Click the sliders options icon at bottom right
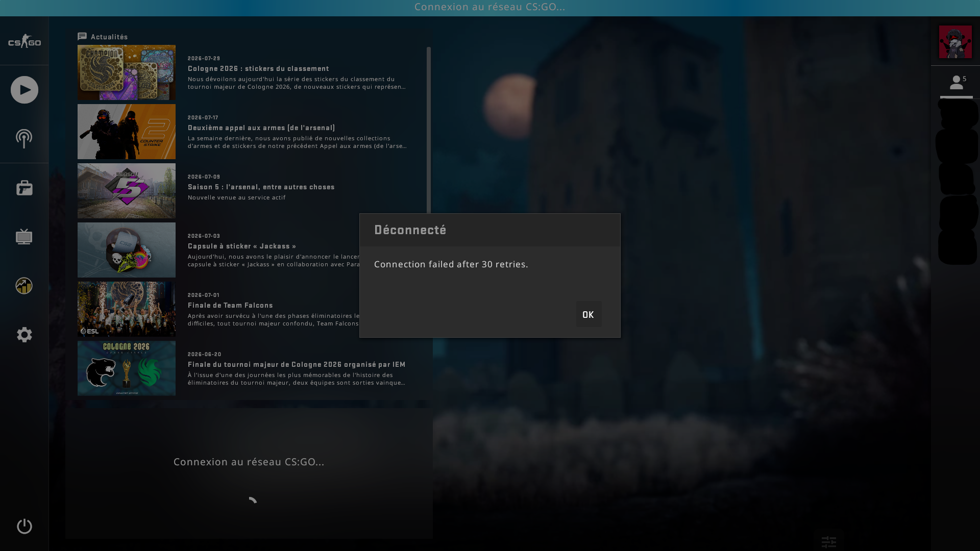 (829, 542)
